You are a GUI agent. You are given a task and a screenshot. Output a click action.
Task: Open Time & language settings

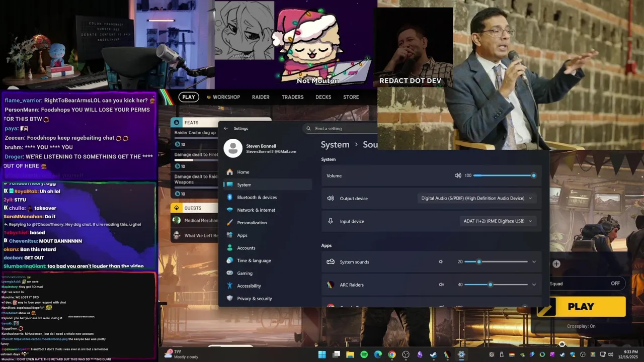coord(268,260)
